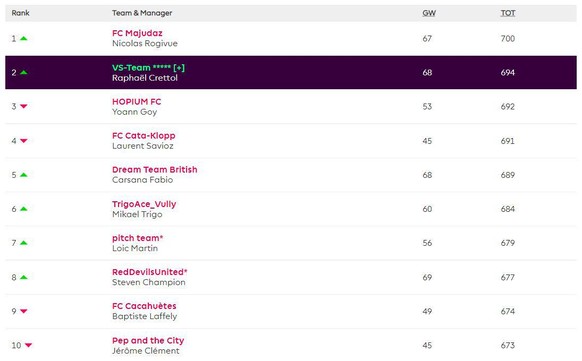
Task: Open Dream Team British team link
Action: tap(154, 170)
